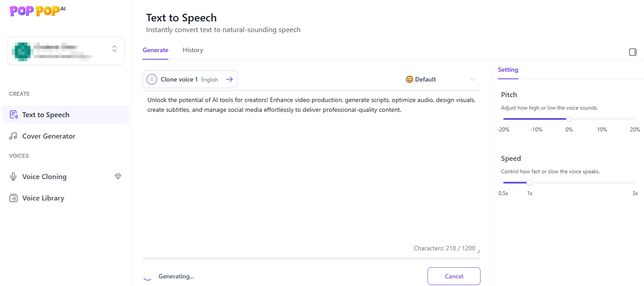Expand the account switcher chevrons
The image size is (644, 286).
[x=114, y=49]
